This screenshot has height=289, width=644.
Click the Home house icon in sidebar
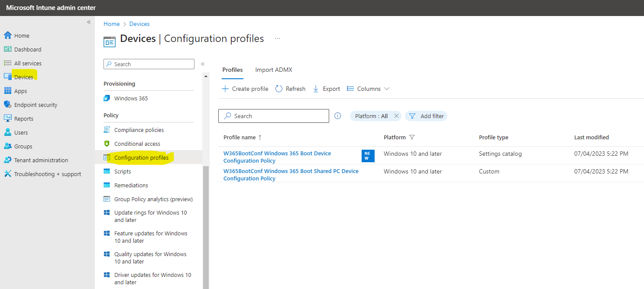coord(7,35)
